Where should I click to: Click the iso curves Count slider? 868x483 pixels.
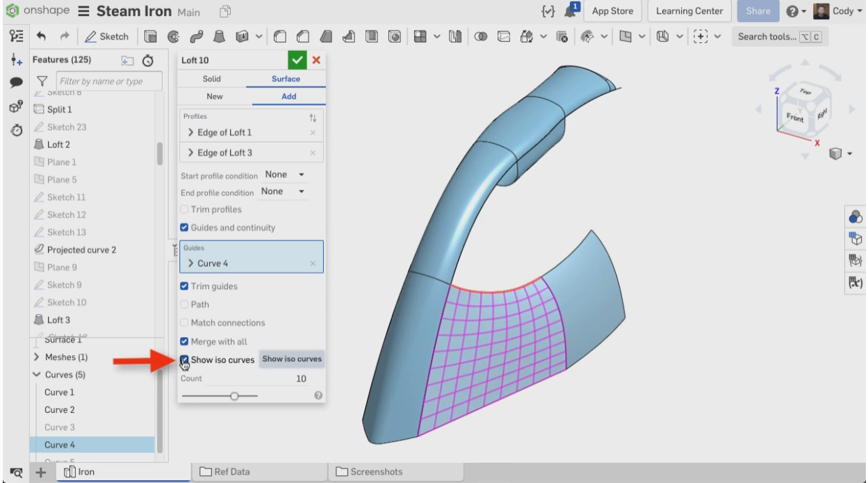pyautogui.click(x=220, y=395)
